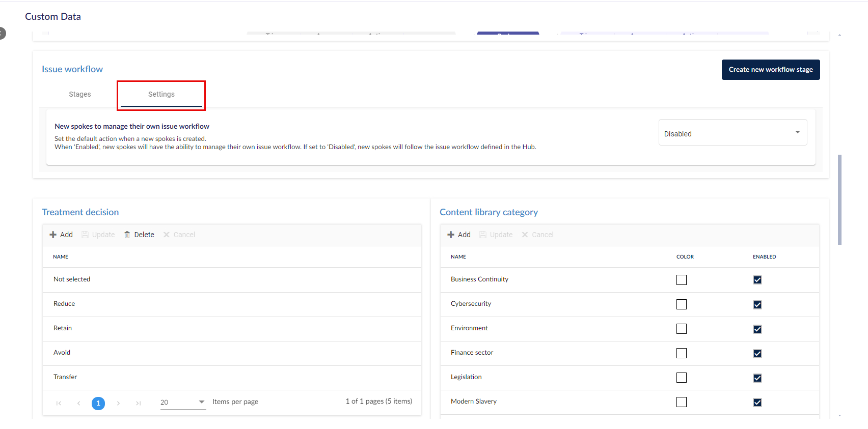The height and width of the screenshot is (429, 868).
Task: Click the Add plus icon in Content library category
Action: point(451,235)
